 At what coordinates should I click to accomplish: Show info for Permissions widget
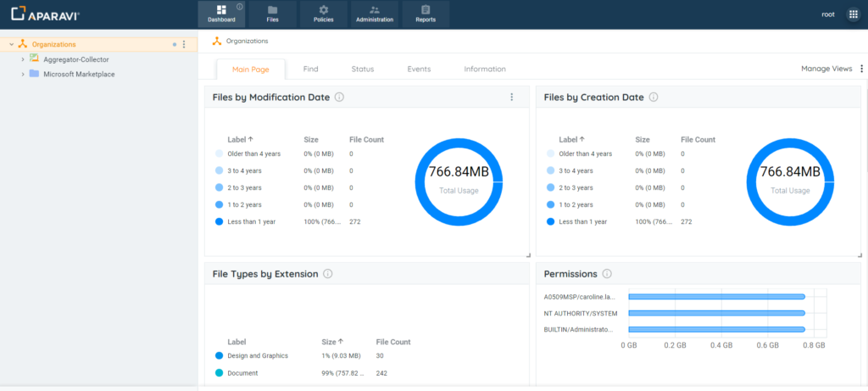point(607,274)
